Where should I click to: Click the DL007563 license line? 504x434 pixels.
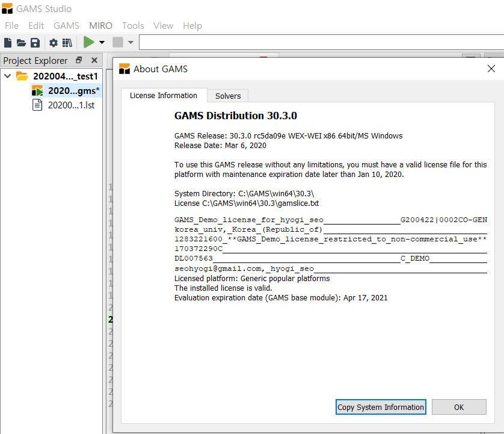coord(331,258)
